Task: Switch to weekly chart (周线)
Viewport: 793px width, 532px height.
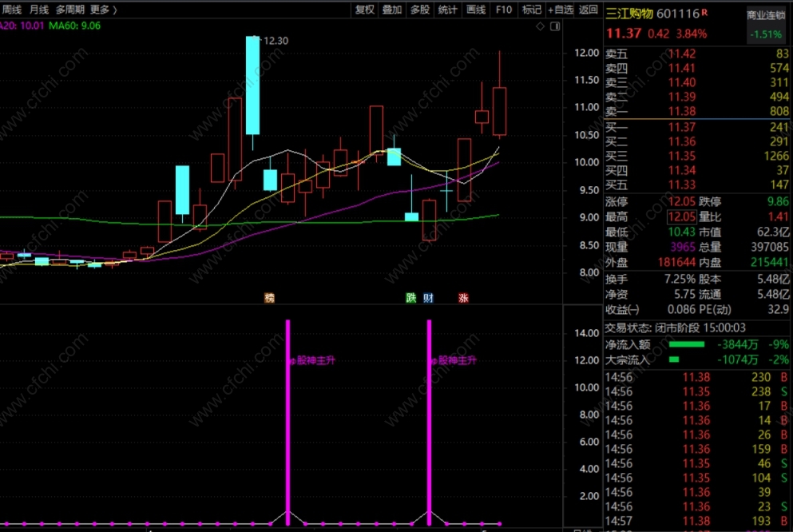Action: (x=12, y=10)
